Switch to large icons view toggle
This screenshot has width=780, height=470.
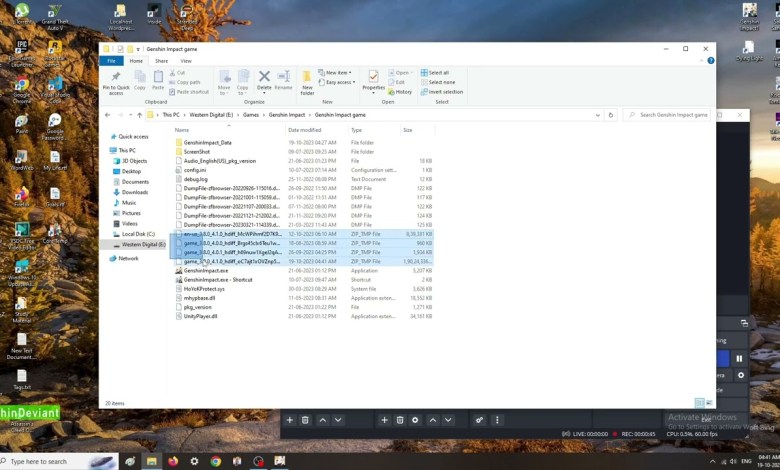[709, 402]
